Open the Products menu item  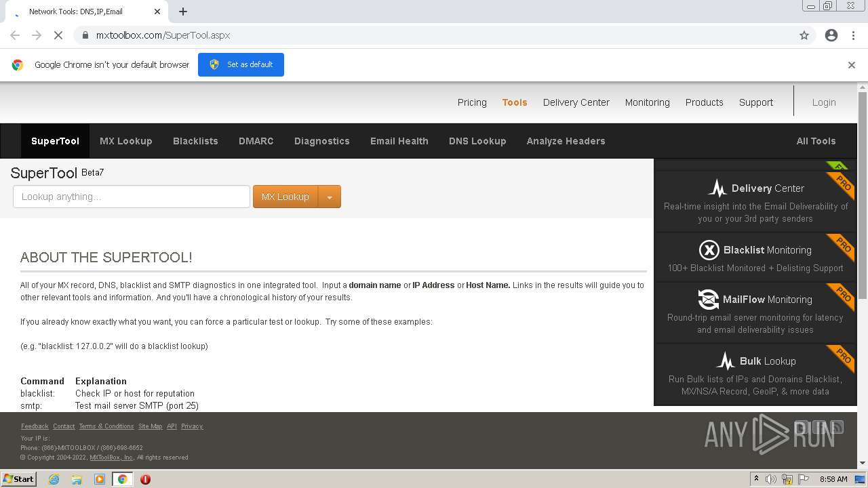(705, 102)
